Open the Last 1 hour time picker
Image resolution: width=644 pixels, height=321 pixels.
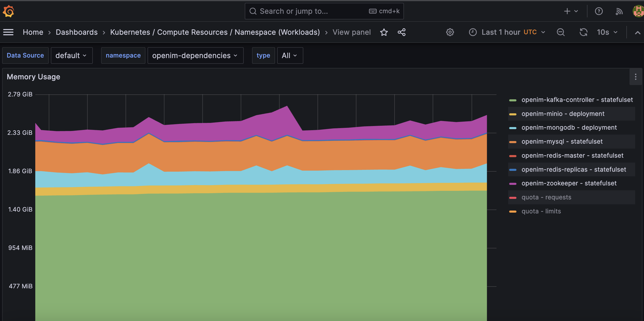507,32
